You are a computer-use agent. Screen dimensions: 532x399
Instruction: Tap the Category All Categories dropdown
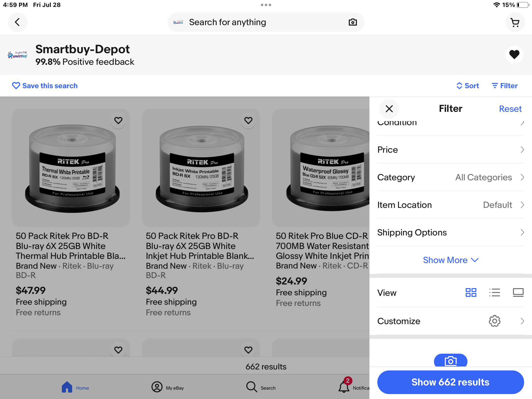[450, 177]
